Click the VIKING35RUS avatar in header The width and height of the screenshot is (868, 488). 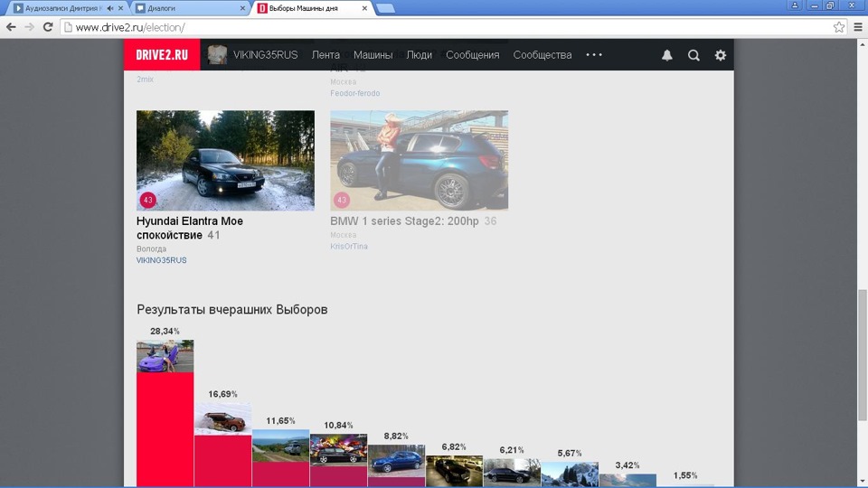click(217, 55)
